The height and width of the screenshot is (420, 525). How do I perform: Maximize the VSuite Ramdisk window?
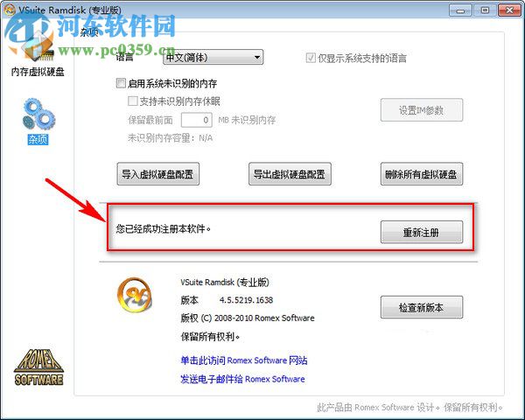coord(485,10)
